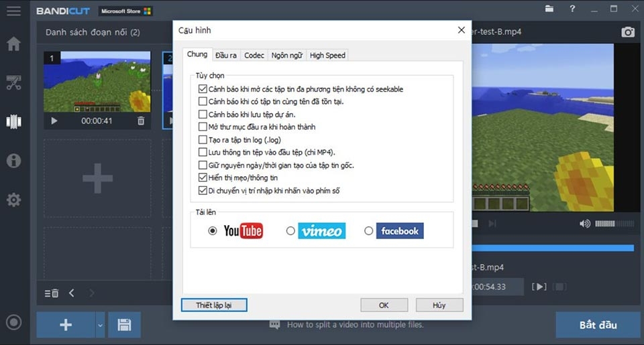
Task: Open the hamburger menu in sidebar
Action: point(13,11)
